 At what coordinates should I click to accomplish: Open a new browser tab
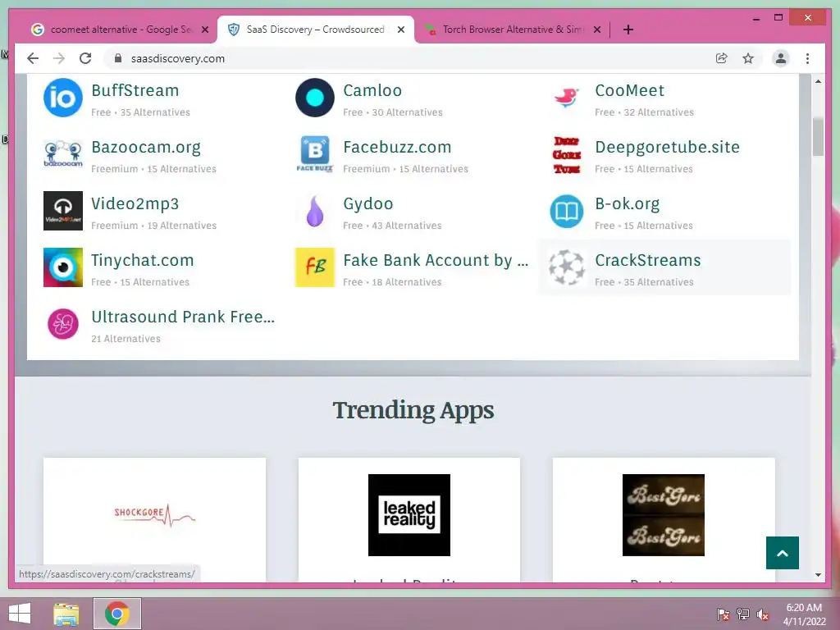tap(628, 30)
